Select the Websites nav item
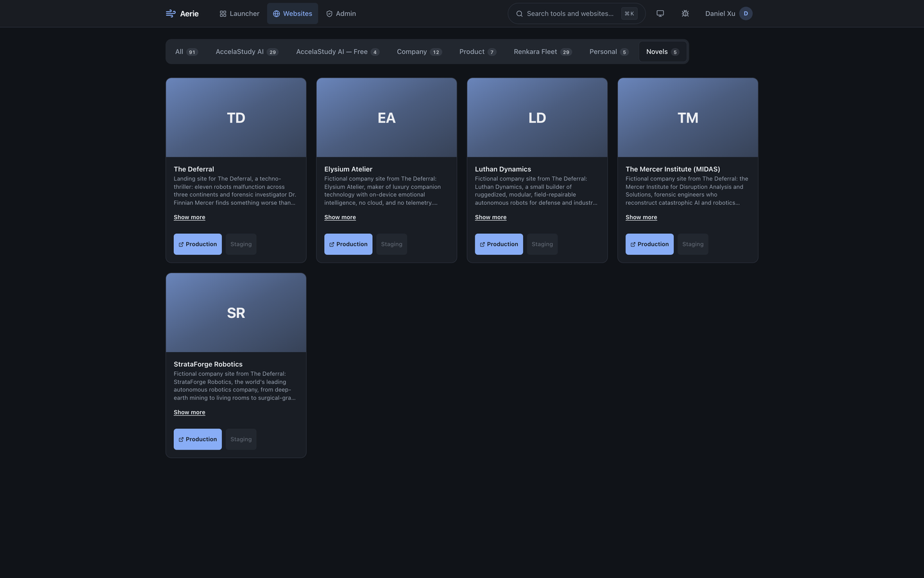This screenshot has width=924, height=578. [x=293, y=13]
